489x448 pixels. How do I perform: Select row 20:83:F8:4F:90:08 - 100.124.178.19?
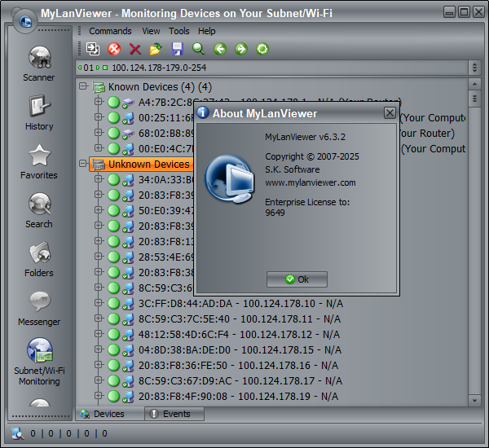click(x=238, y=396)
